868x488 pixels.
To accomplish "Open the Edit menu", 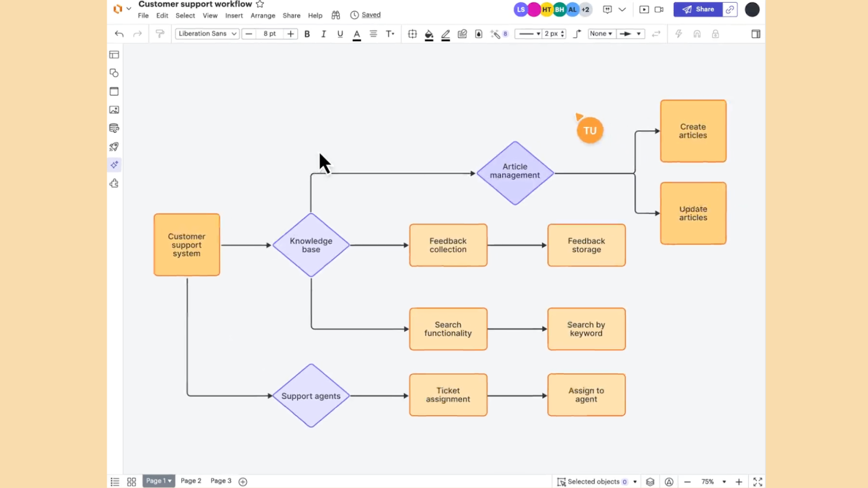I will 162,16.
